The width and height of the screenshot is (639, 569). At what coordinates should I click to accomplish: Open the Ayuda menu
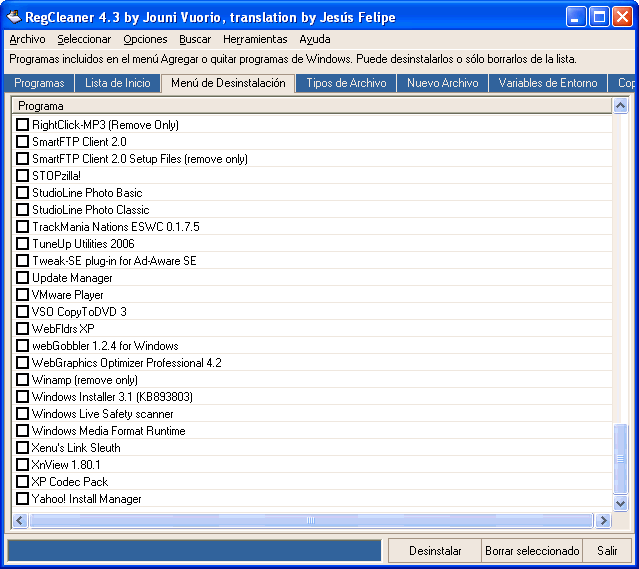(315, 39)
